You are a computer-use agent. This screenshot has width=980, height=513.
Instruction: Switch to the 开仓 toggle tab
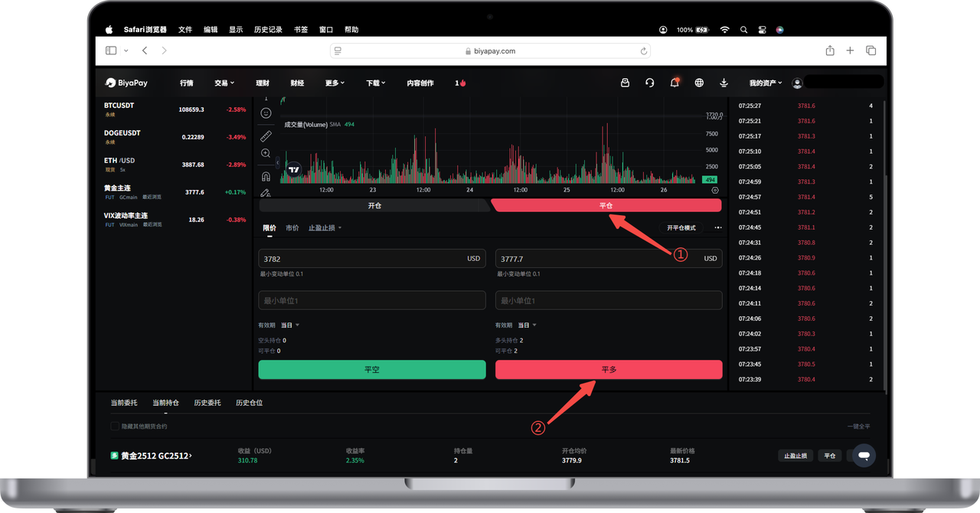374,206
